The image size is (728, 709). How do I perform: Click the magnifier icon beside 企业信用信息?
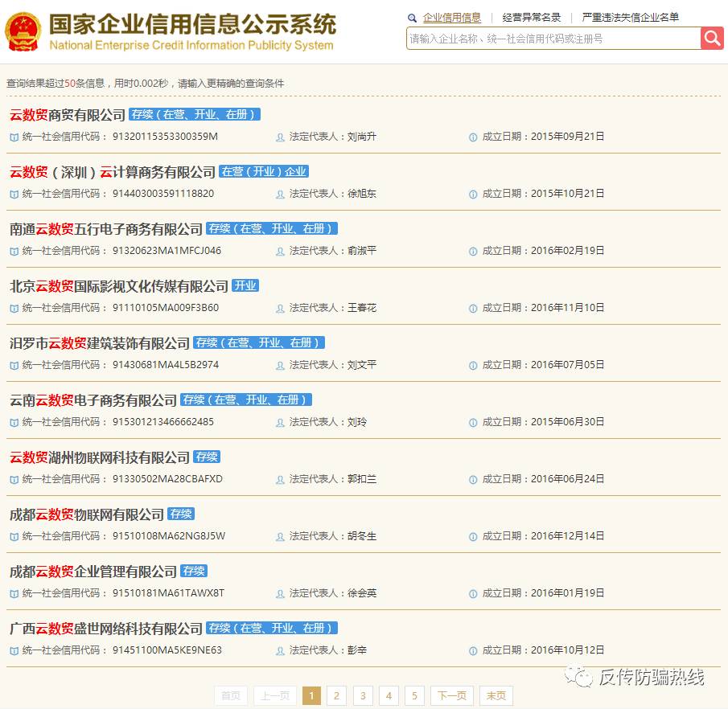click(412, 18)
